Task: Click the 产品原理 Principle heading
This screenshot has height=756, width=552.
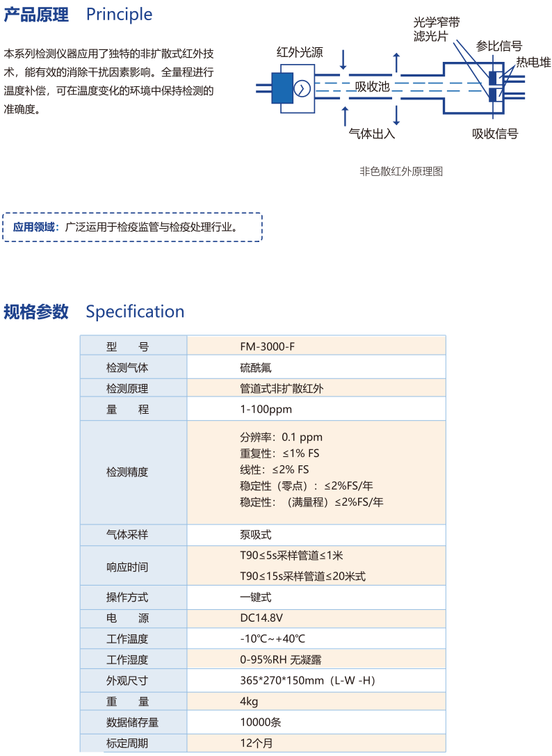Action: [78, 15]
